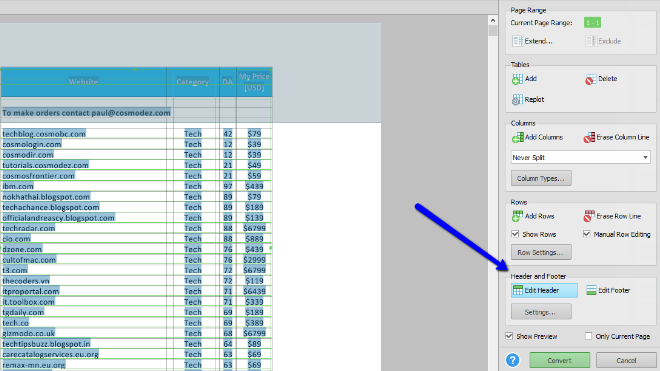
Task: Activate the Edit Footer tool
Action: pyautogui.click(x=609, y=290)
